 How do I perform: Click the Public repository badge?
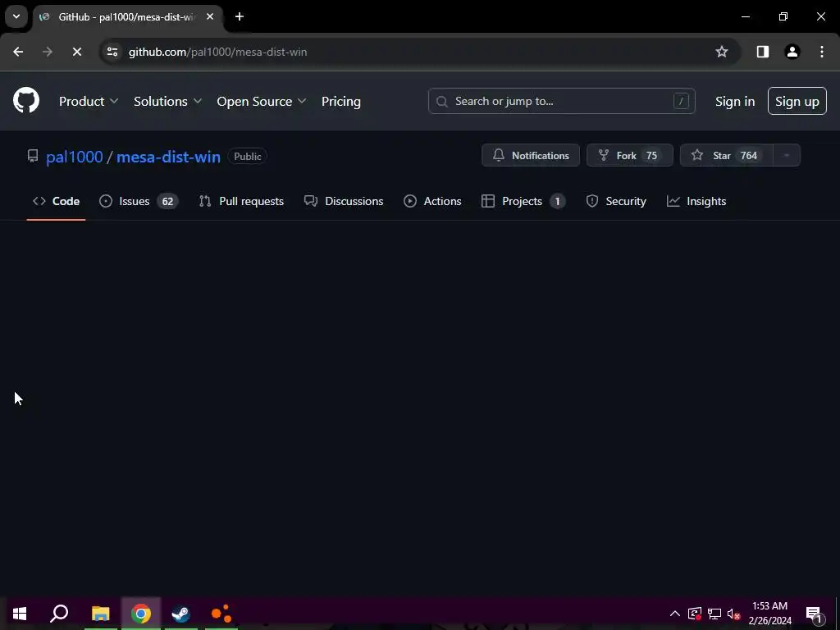(248, 157)
